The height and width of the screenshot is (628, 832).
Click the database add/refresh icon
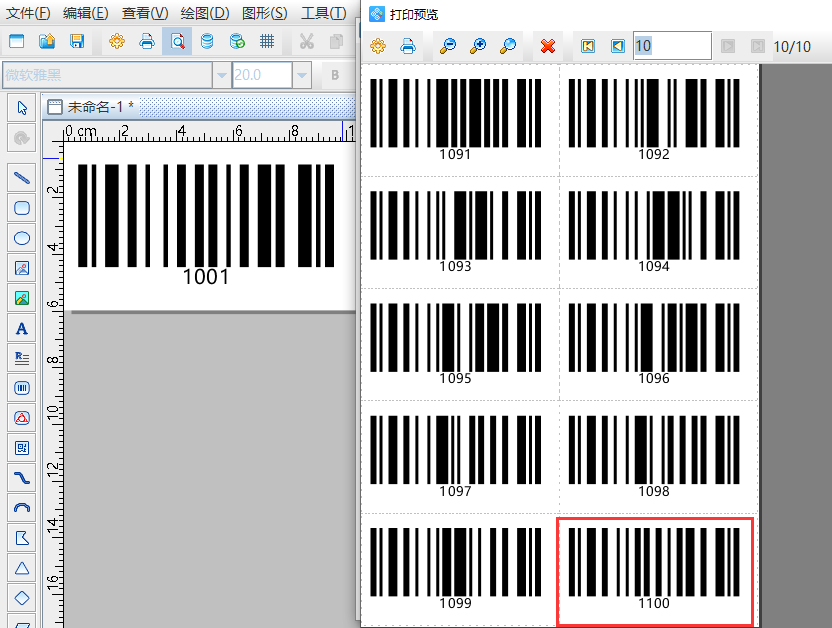click(x=237, y=41)
